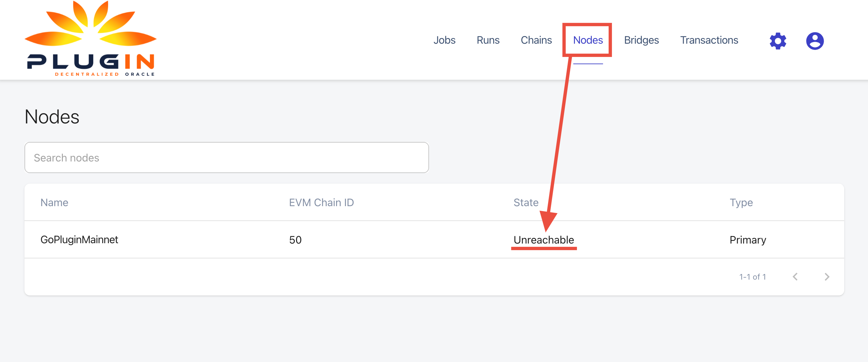
Task: Select the Nodes tab
Action: [587, 40]
